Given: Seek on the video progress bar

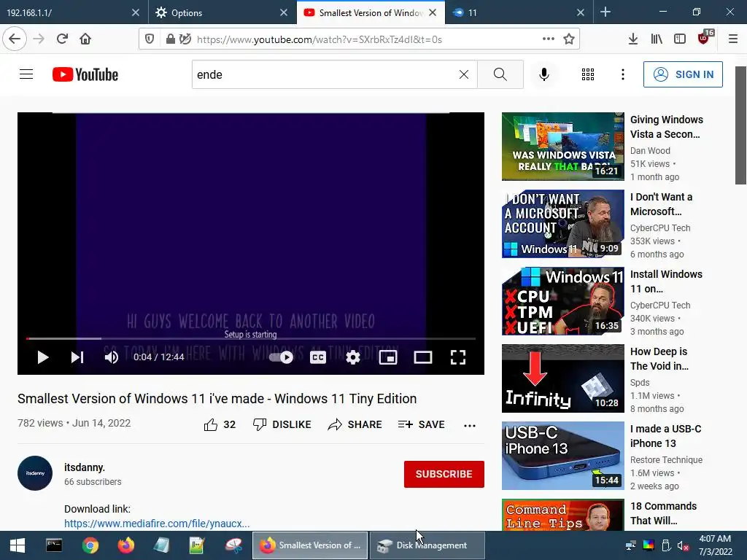Looking at the screenshot, I should (x=251, y=338).
